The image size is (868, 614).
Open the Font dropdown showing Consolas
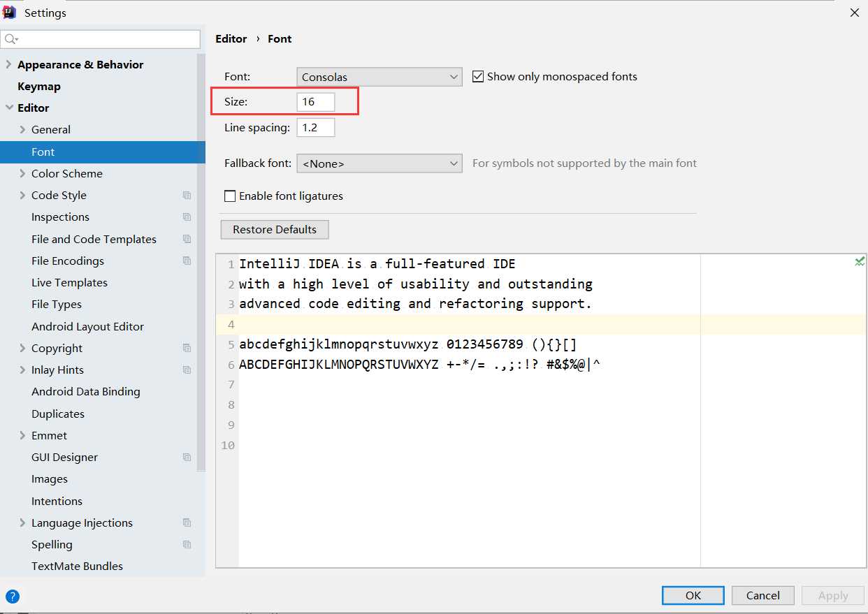[379, 77]
